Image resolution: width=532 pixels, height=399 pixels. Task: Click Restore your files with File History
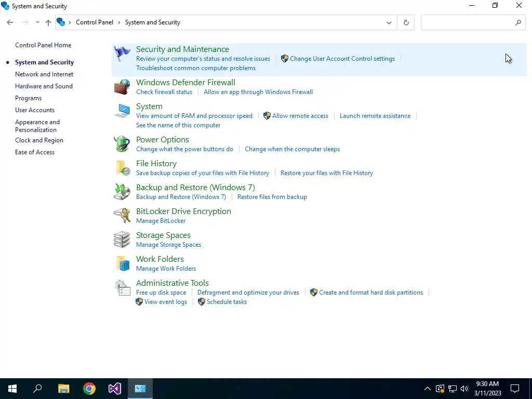(327, 173)
